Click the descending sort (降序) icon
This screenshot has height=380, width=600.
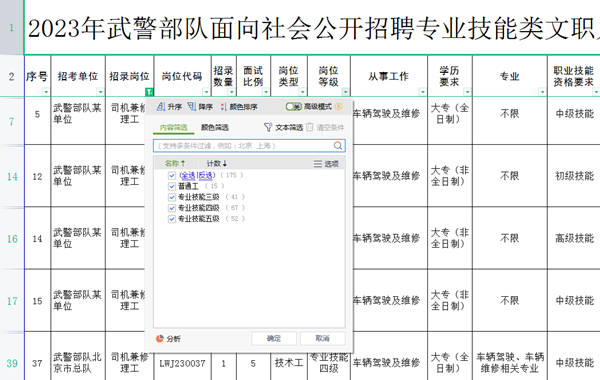coord(192,107)
